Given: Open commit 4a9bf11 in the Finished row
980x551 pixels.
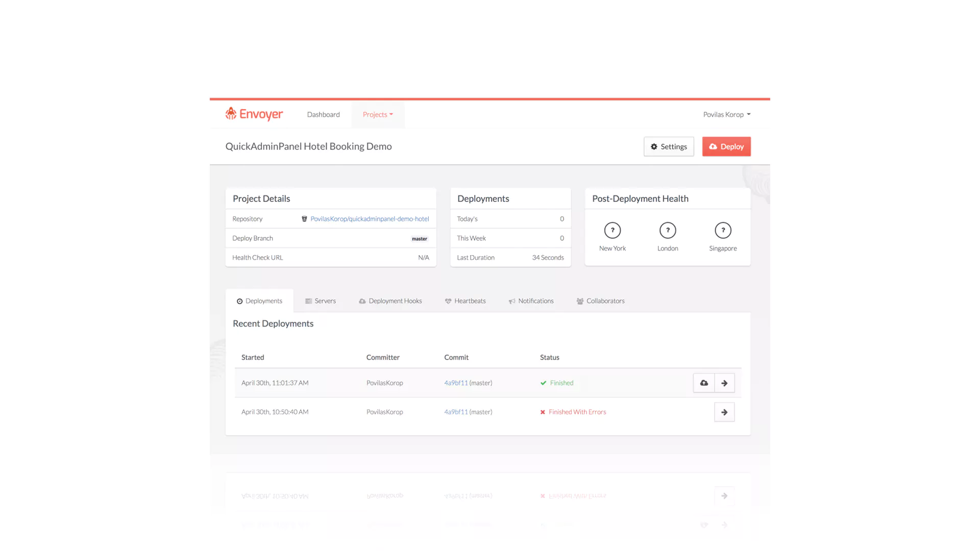Looking at the screenshot, I should point(456,383).
